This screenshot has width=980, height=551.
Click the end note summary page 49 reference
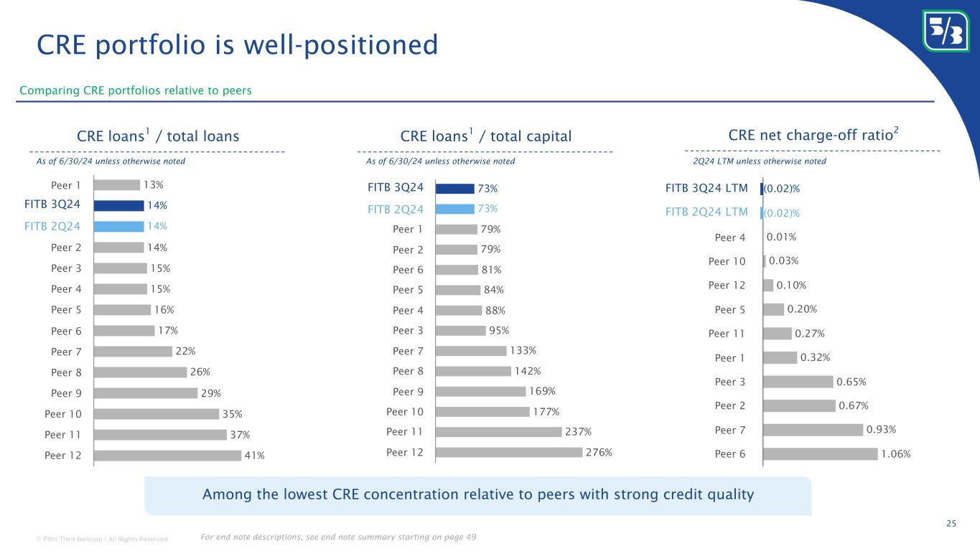click(x=338, y=537)
